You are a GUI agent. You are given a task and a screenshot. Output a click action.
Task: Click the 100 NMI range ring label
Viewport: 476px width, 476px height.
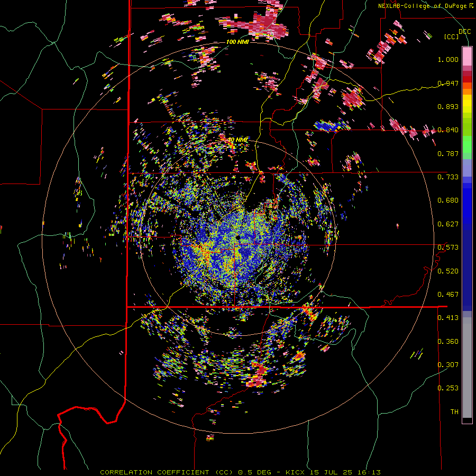(x=237, y=42)
